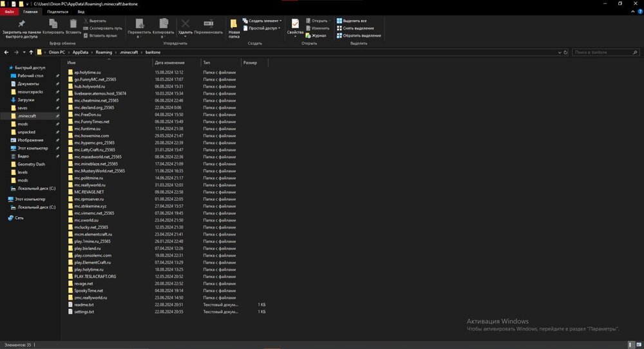Click the Вставить clipboard button

[73, 26]
